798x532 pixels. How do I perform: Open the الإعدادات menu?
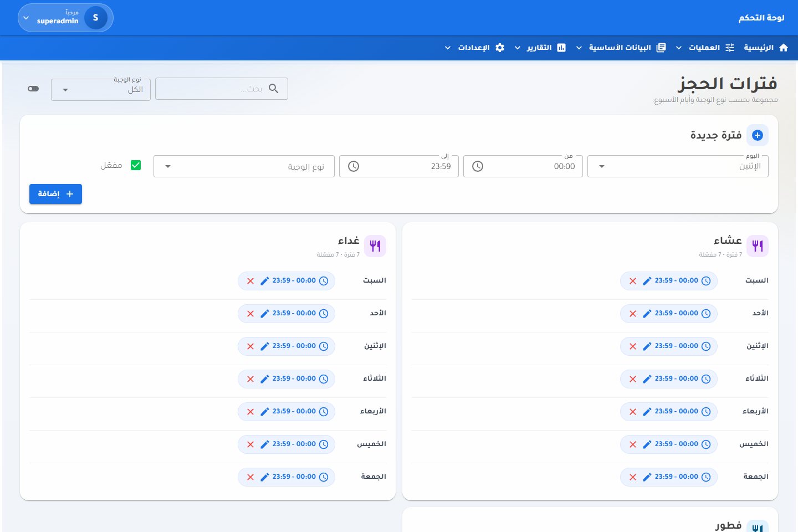click(x=475, y=48)
